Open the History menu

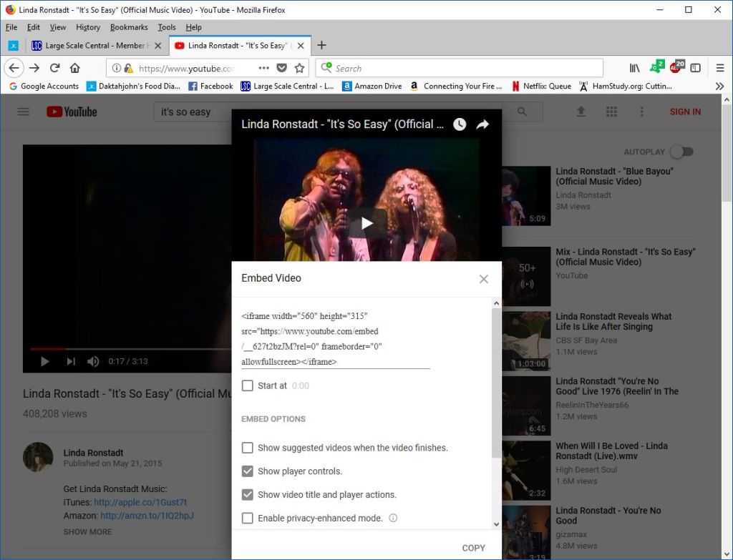(x=88, y=27)
